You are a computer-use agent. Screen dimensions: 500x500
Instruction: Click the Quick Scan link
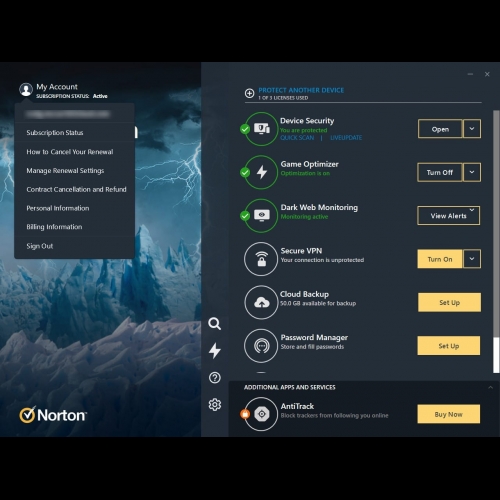click(x=297, y=138)
